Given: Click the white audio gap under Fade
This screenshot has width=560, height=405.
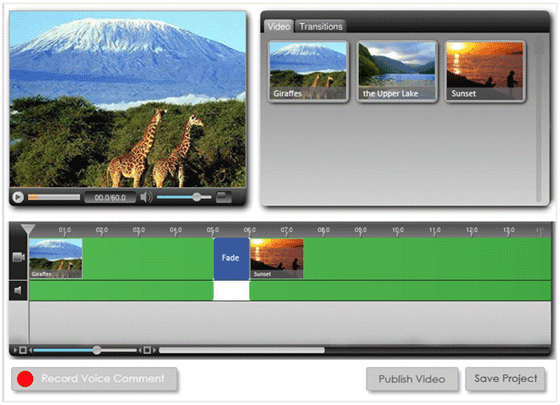Looking at the screenshot, I should pyautogui.click(x=231, y=291).
